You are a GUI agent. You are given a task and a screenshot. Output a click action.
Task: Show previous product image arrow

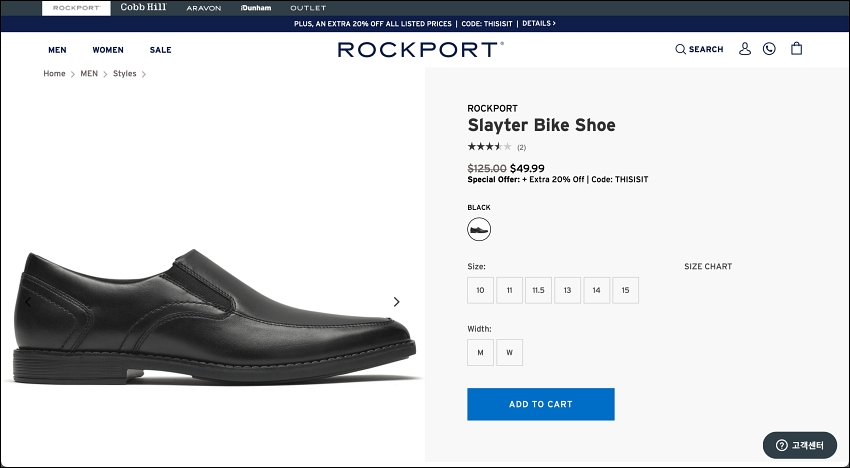pyautogui.click(x=28, y=302)
